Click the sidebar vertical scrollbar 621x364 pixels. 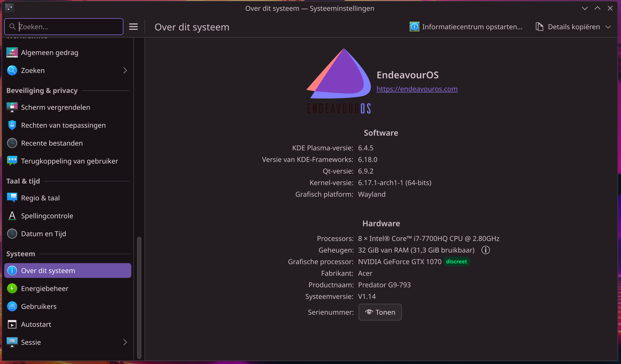tap(139, 298)
